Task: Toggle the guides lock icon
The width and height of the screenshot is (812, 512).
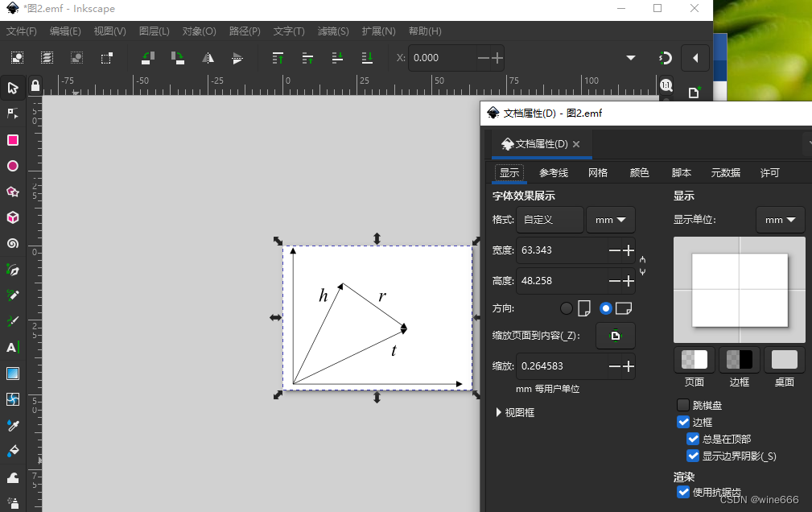Action: click(x=35, y=85)
